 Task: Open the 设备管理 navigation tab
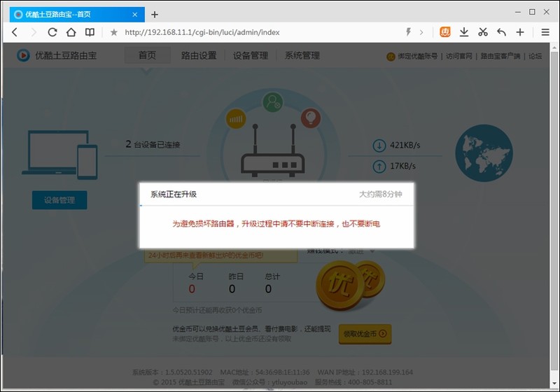tap(251, 55)
